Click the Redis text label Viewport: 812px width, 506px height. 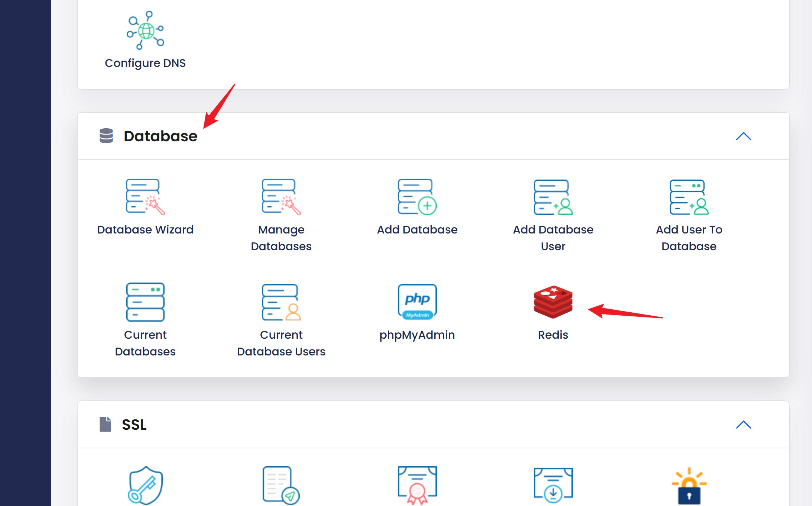(553, 335)
